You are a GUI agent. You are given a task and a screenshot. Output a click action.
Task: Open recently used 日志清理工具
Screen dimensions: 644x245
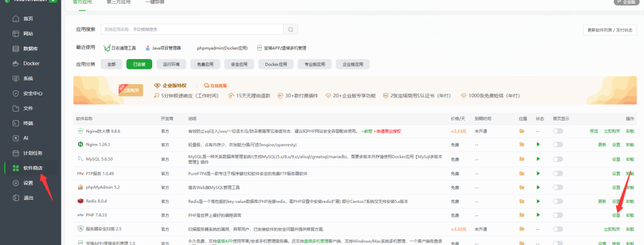pyautogui.click(x=119, y=48)
